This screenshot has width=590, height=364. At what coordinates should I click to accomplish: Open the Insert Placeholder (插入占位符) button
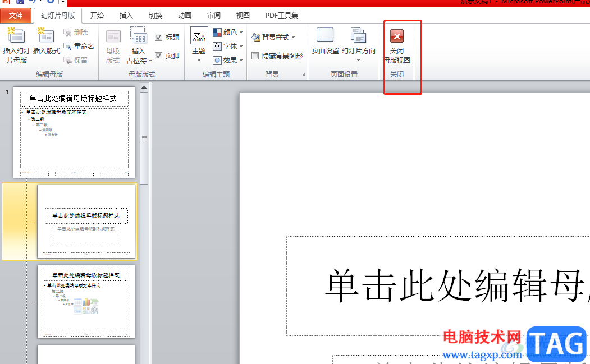click(139, 45)
